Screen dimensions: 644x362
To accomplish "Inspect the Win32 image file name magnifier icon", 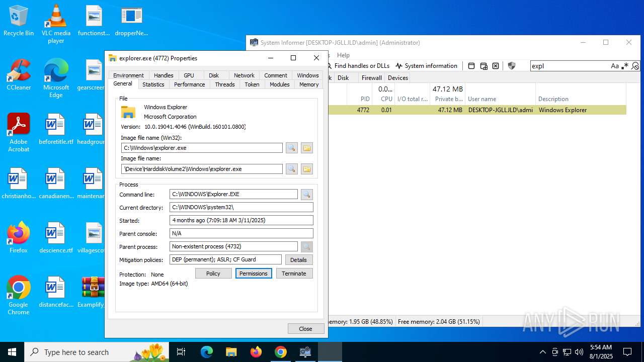I will tap(292, 148).
